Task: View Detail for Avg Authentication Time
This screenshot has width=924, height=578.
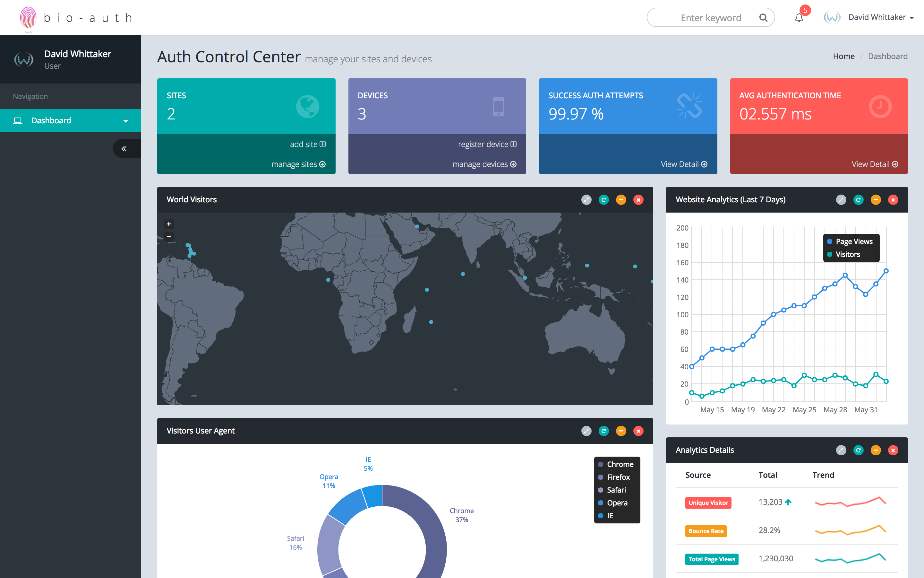Action: [x=875, y=164]
